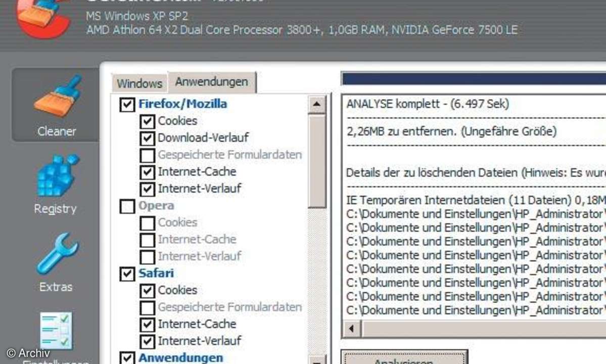Select the Opera heading
This screenshot has height=364, width=606.
156,206
